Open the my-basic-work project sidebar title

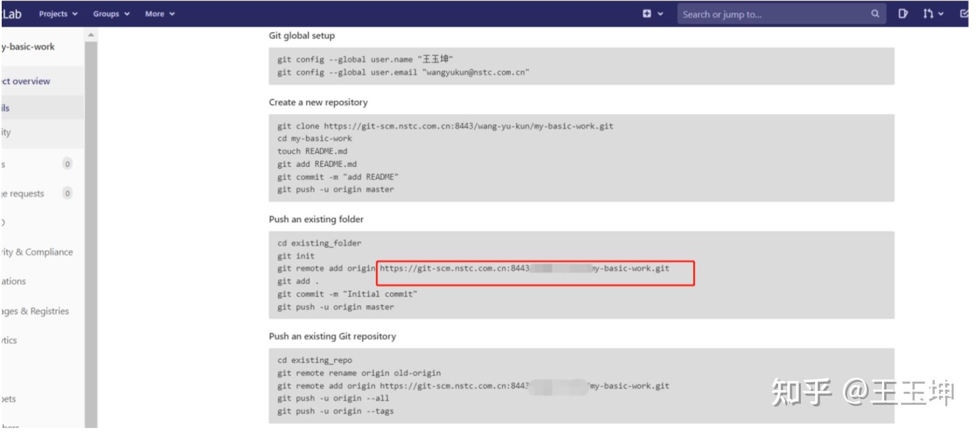click(x=28, y=47)
